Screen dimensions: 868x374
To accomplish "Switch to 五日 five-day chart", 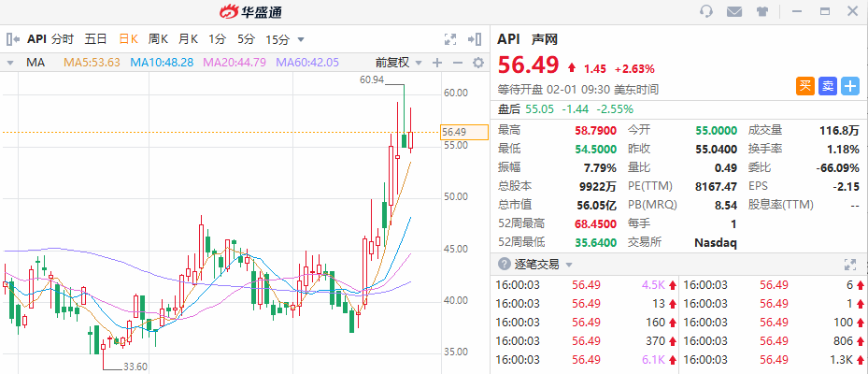I will pos(95,39).
